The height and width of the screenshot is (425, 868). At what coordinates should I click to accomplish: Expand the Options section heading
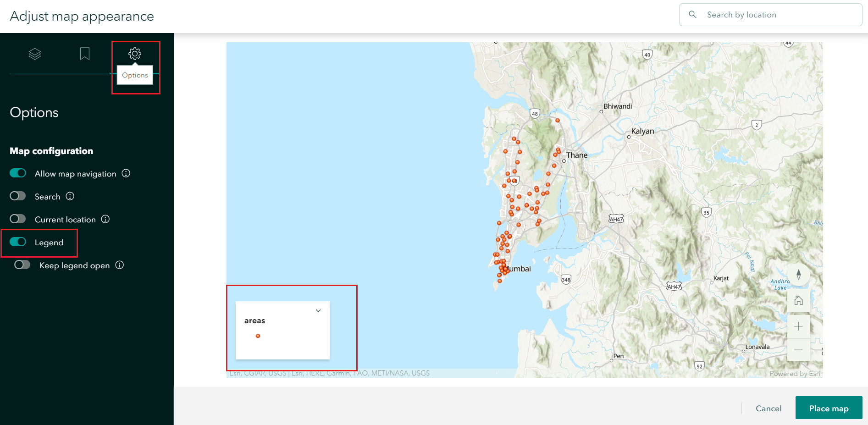33,112
